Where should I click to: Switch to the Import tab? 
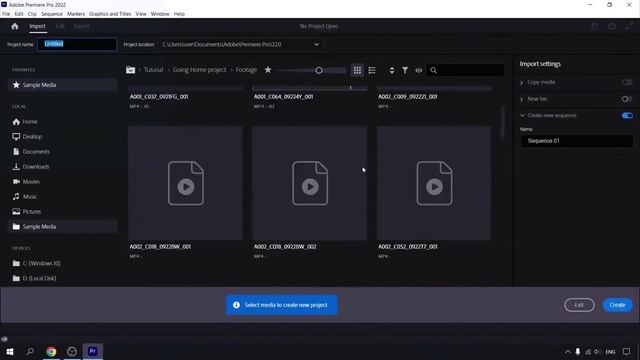pos(37,26)
